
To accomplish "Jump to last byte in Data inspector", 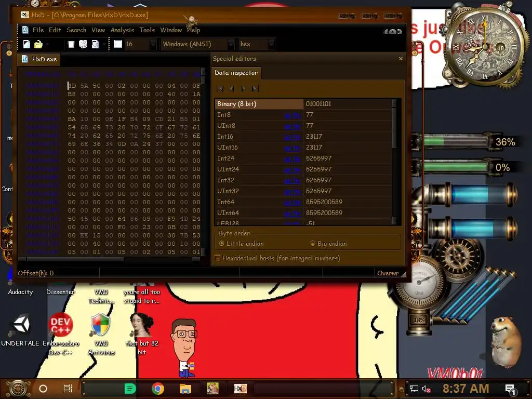I will click(x=255, y=88).
